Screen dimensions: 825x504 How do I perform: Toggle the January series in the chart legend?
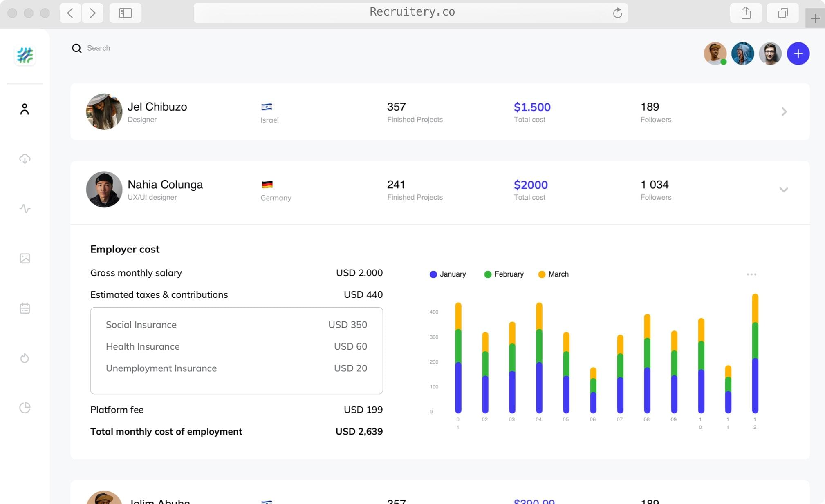coord(448,274)
